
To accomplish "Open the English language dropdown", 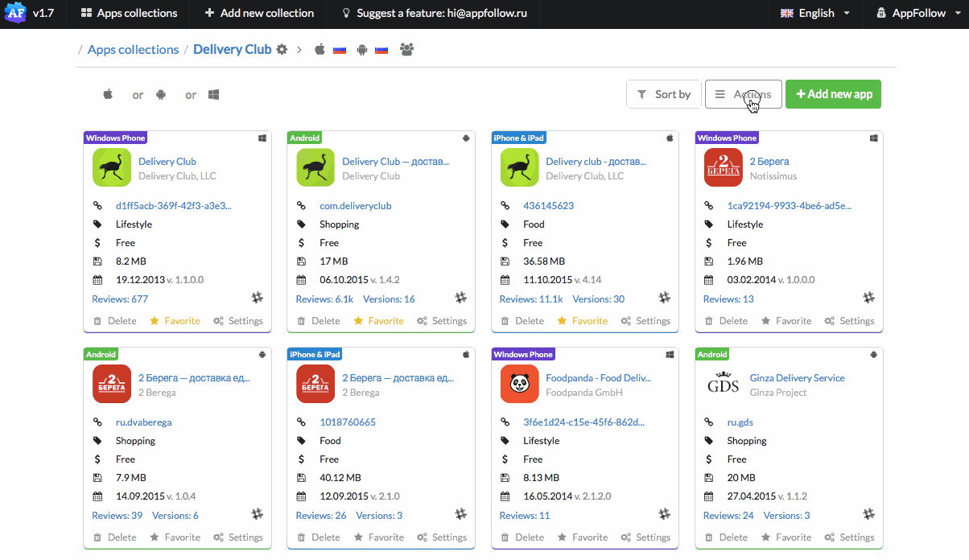I will [x=815, y=14].
